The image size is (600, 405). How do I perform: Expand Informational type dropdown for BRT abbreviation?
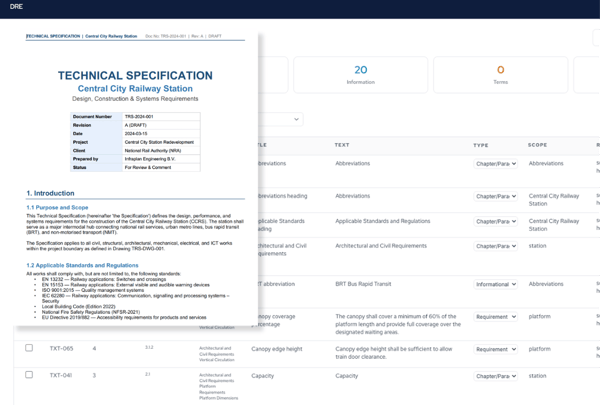coord(495,284)
